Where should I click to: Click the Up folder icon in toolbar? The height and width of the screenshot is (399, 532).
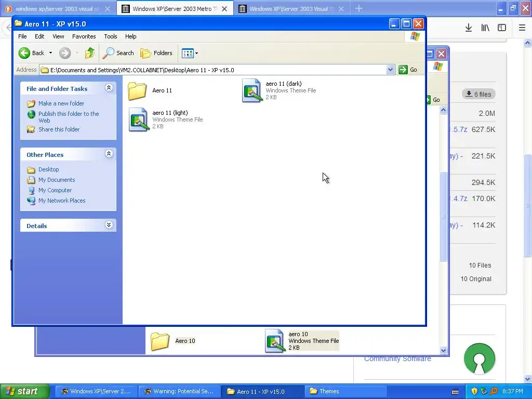[x=90, y=53]
